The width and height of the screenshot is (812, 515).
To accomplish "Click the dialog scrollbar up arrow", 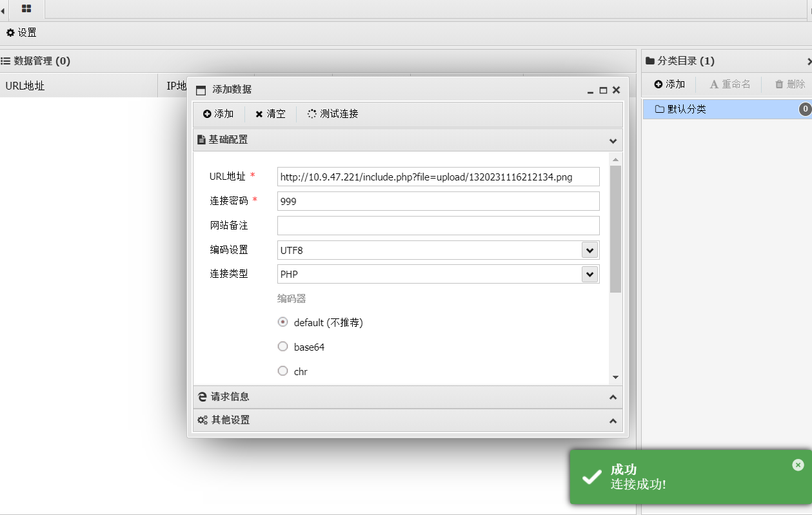I will tap(615, 159).
